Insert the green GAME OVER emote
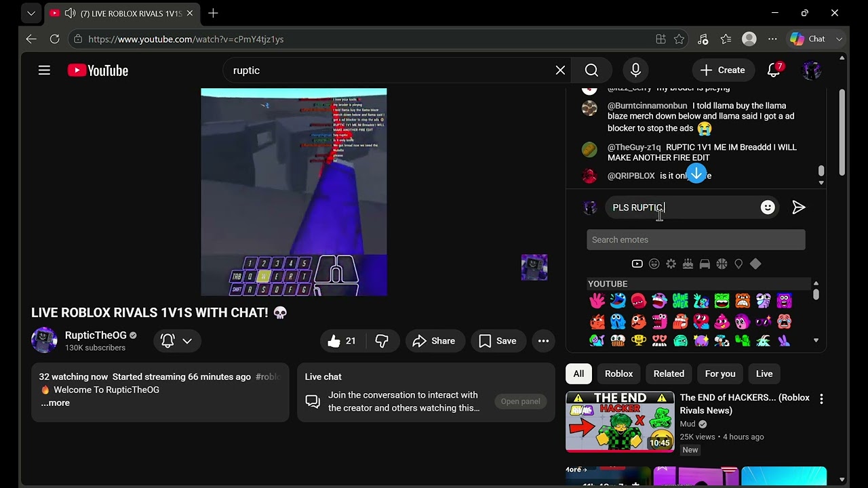Image resolution: width=868 pixels, height=488 pixels. 680,300
